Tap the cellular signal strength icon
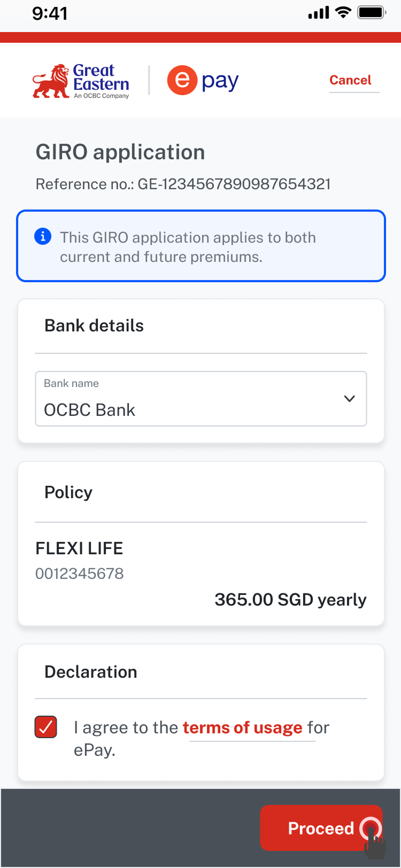 pyautogui.click(x=319, y=13)
